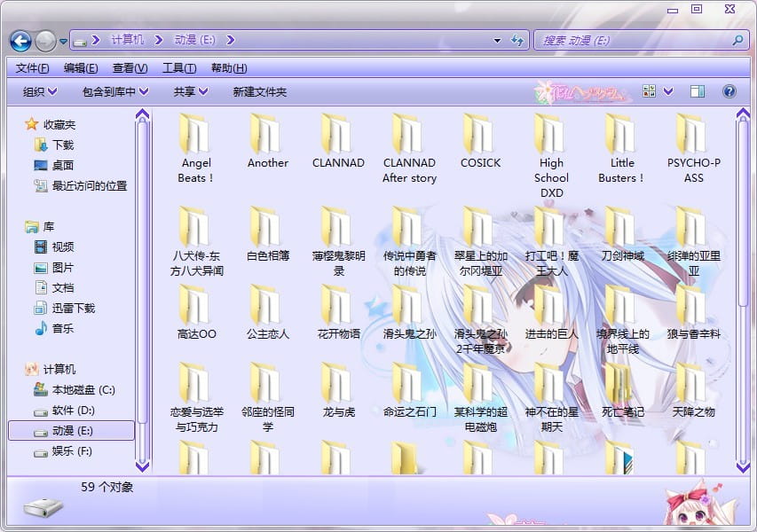Click the change view icon on toolbar
Screen dimensions: 757x532
click(650, 91)
